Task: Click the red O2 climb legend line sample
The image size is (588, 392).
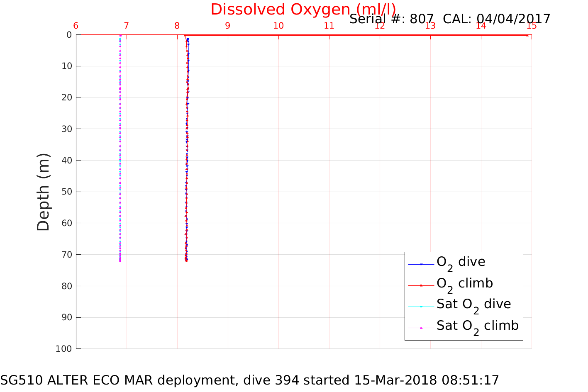Action: click(x=421, y=285)
